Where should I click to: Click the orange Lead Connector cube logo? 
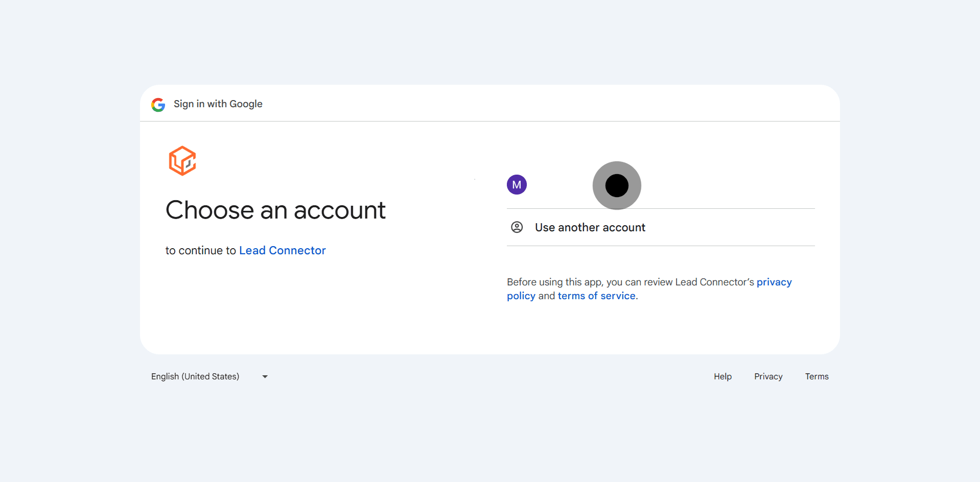point(182,161)
